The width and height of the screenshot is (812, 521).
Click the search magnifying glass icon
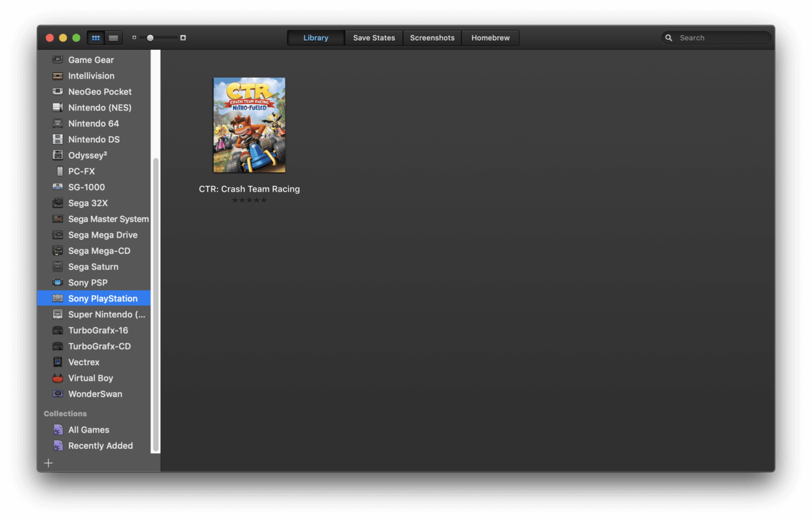coord(669,38)
